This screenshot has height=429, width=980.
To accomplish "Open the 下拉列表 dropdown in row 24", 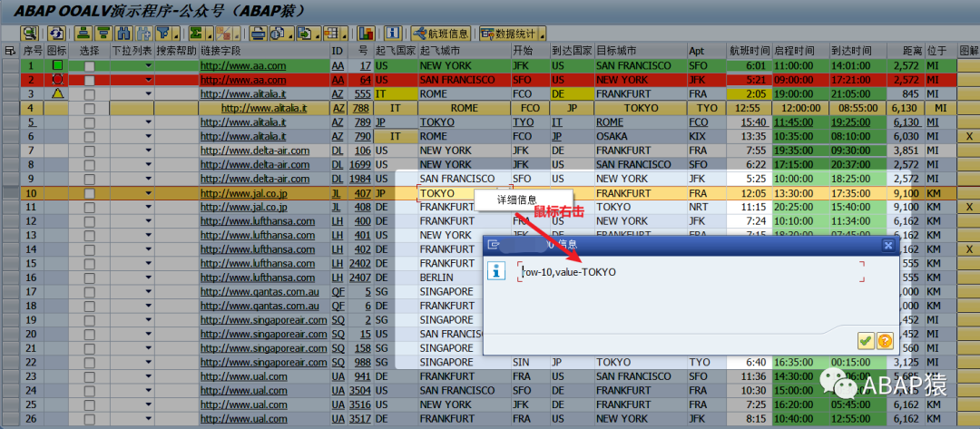I will 148,390.
